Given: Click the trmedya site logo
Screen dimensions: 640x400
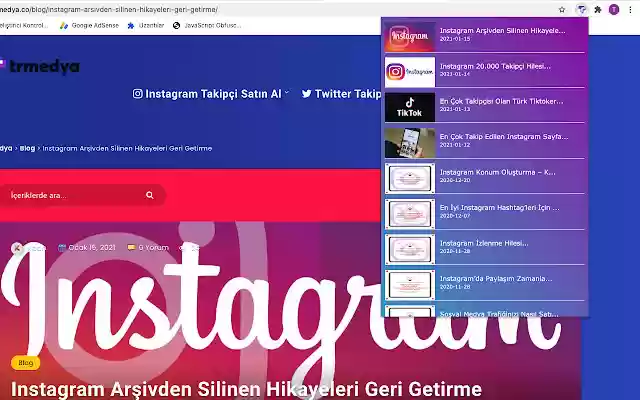Looking at the screenshot, I should pos(41,66).
